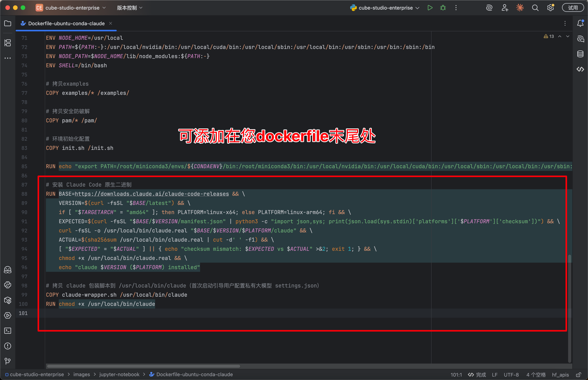
Task: Click 'ENV SHELL=/bin/bash' line
Action: coord(76,65)
